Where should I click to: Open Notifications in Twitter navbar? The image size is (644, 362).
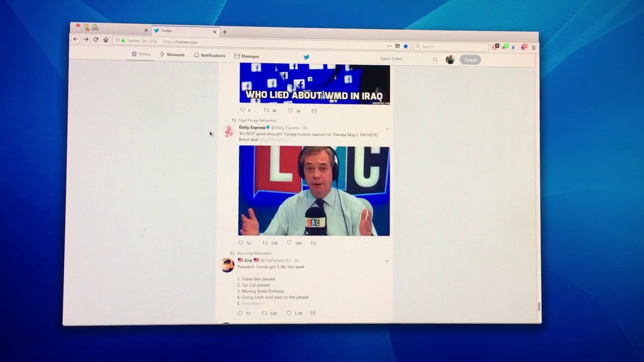(209, 55)
